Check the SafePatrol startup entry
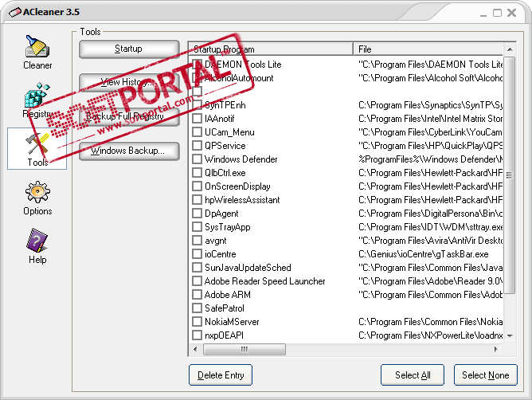Image resolution: width=532 pixels, height=400 pixels. click(x=198, y=308)
